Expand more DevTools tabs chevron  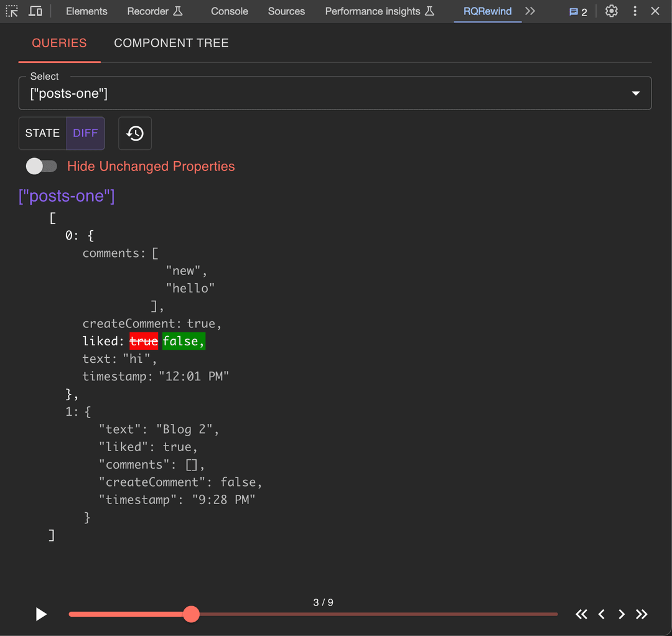pyautogui.click(x=530, y=11)
